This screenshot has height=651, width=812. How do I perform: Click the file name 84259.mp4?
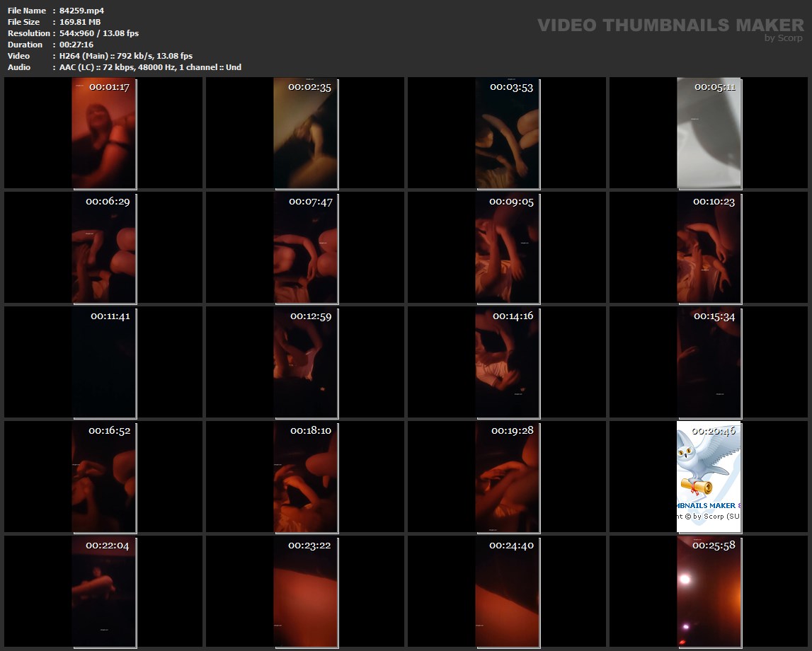pos(82,11)
